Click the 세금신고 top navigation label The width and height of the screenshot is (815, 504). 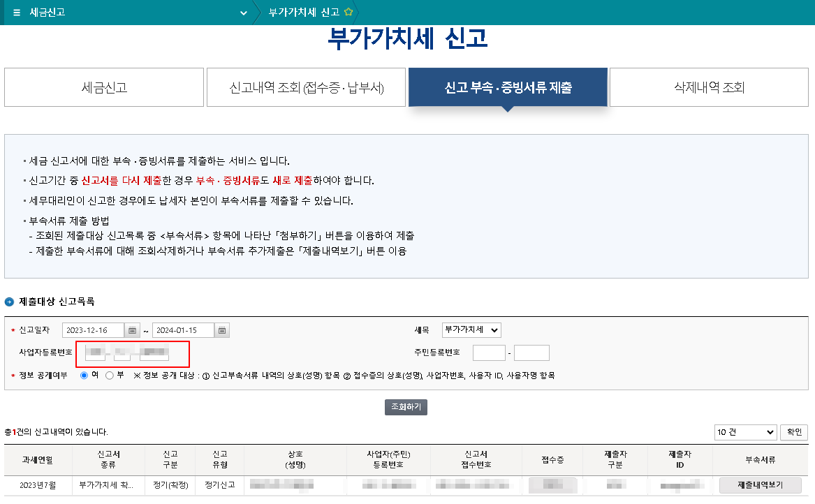click(47, 13)
